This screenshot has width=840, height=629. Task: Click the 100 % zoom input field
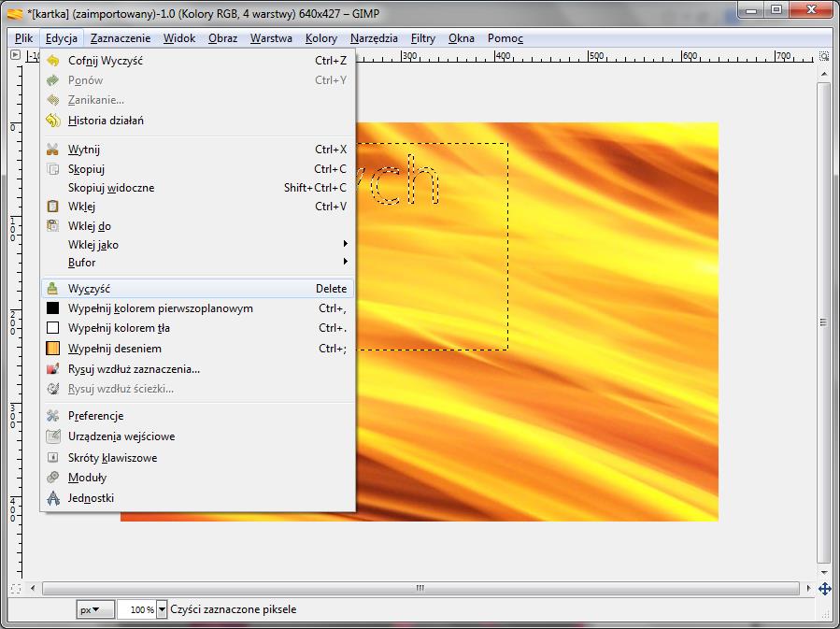point(136,609)
